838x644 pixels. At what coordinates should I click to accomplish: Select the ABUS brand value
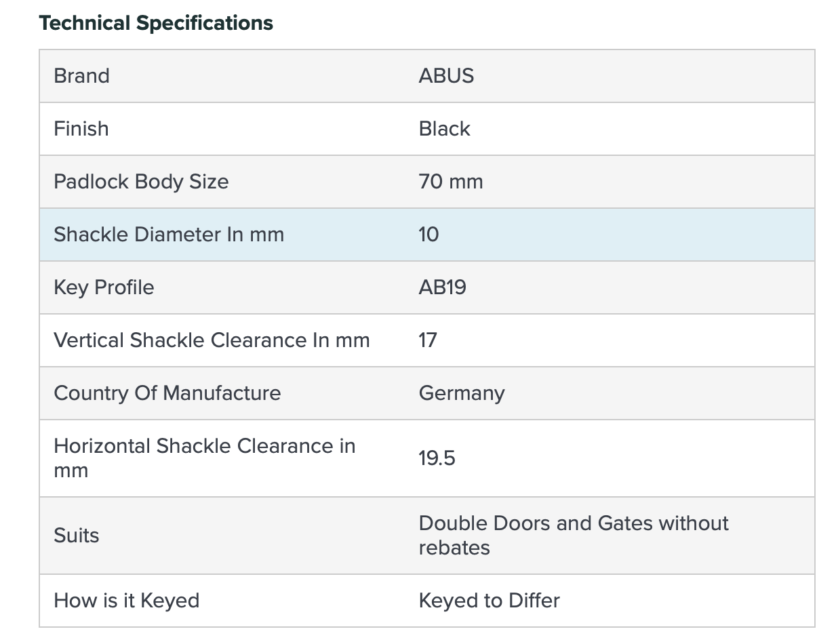pyautogui.click(x=446, y=75)
